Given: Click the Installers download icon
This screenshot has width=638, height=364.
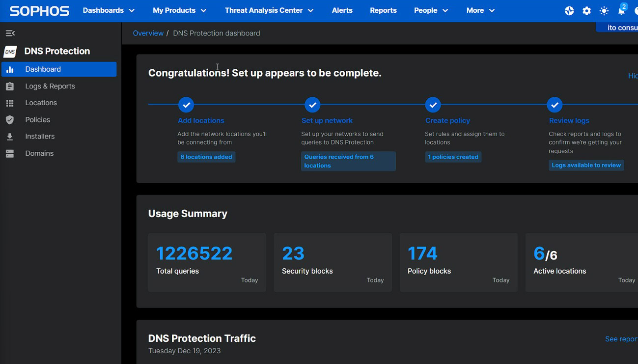Looking at the screenshot, I should click(x=10, y=137).
